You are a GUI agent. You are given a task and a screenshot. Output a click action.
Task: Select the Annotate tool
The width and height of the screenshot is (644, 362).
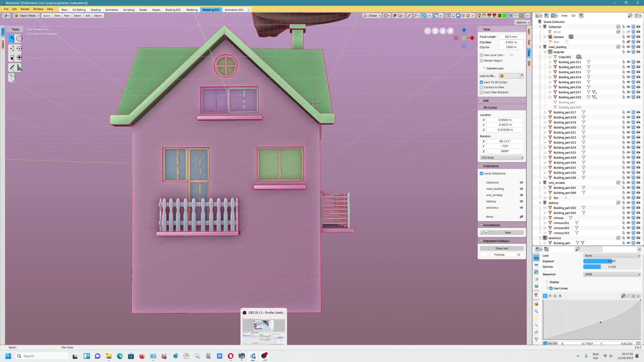click(12, 67)
